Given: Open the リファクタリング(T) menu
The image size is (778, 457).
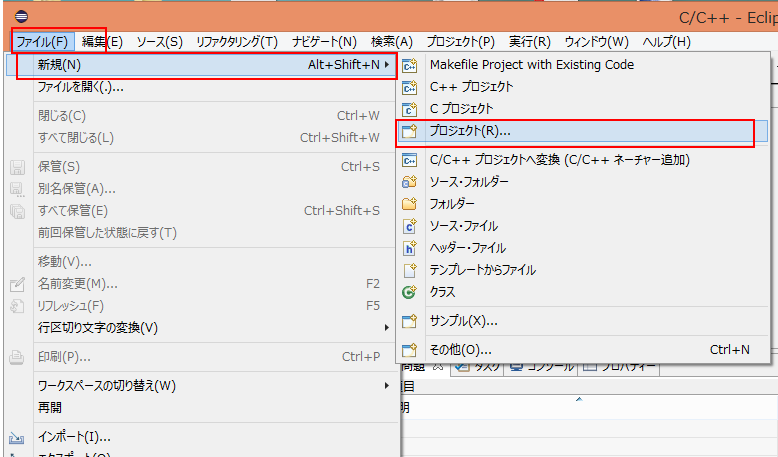Looking at the screenshot, I should [237, 42].
